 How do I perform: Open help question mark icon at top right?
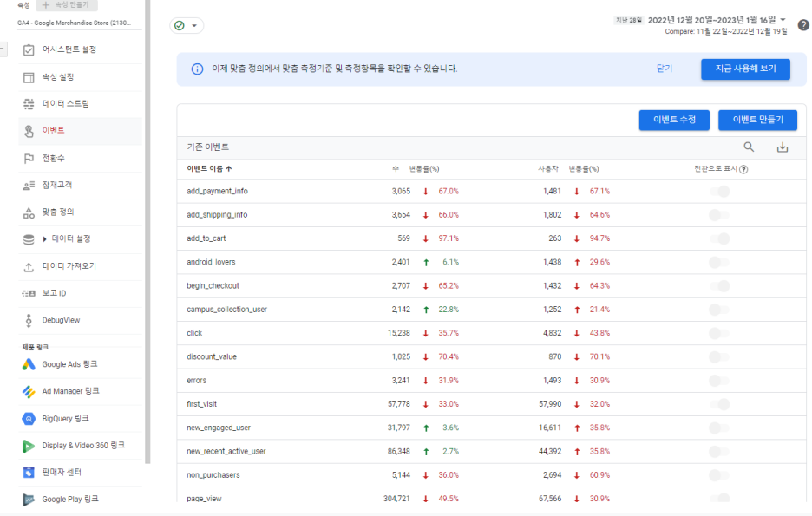click(803, 25)
